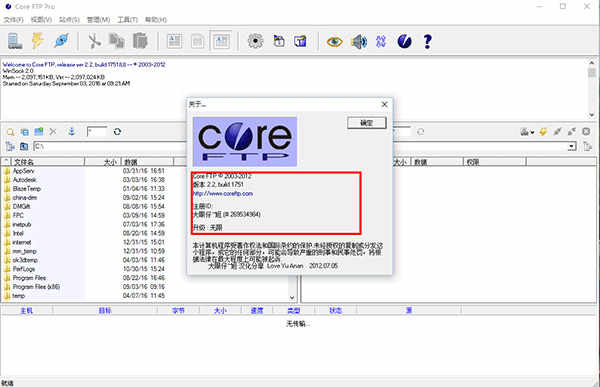
Task: Click the local file list scroll down arrow
Action: click(x=292, y=297)
